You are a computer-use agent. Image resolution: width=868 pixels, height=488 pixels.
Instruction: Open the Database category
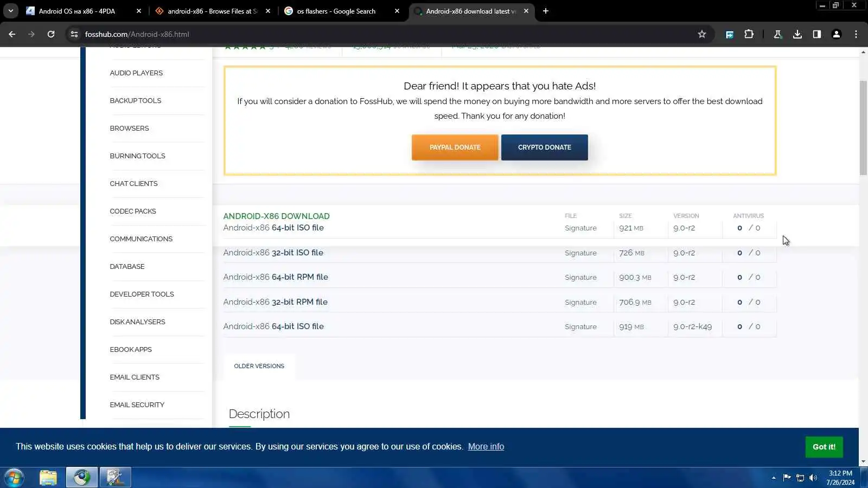(x=127, y=267)
